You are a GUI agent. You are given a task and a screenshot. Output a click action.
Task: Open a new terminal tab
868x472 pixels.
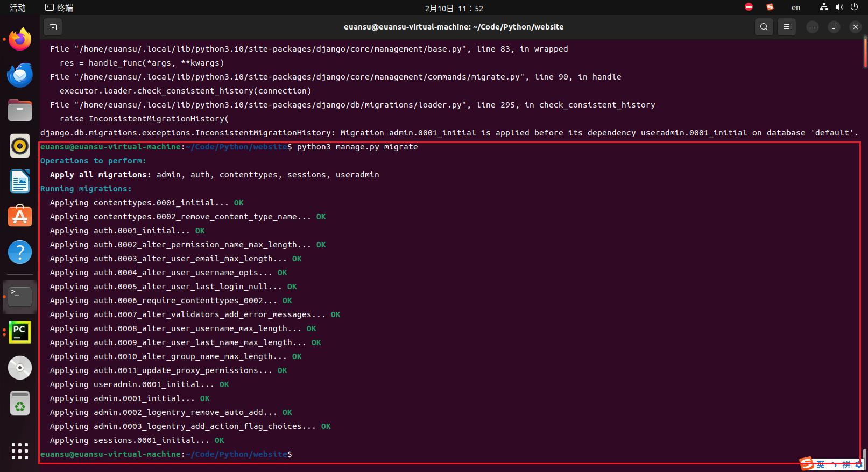(x=53, y=27)
